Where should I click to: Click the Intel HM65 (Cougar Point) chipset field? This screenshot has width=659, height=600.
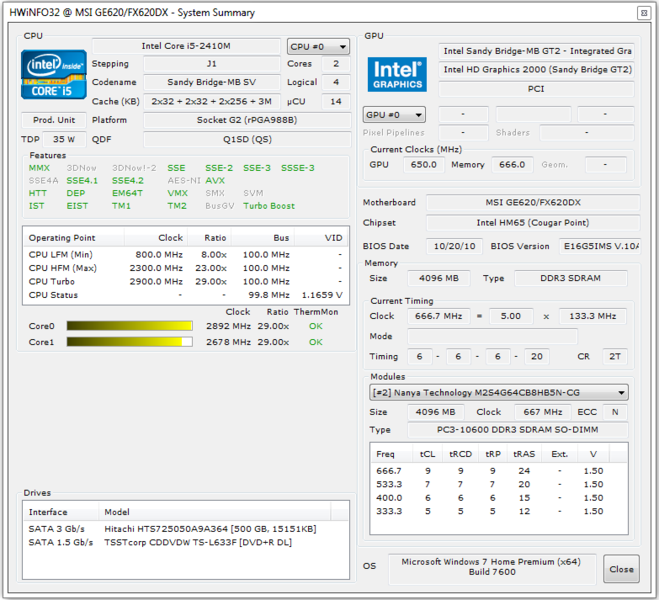coord(533,223)
